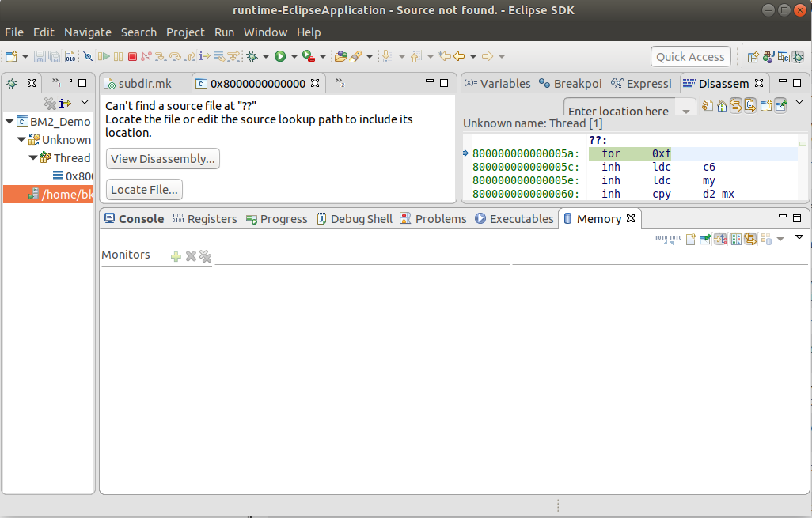Open the File menu

14,32
